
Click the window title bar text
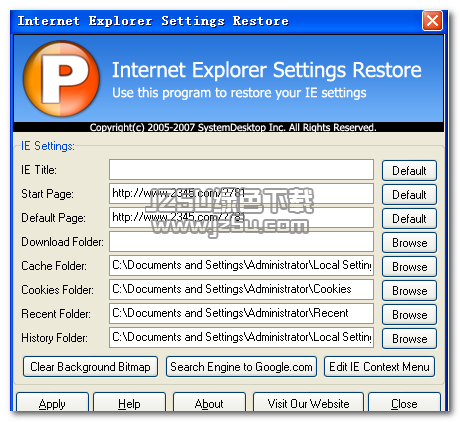click(153, 21)
